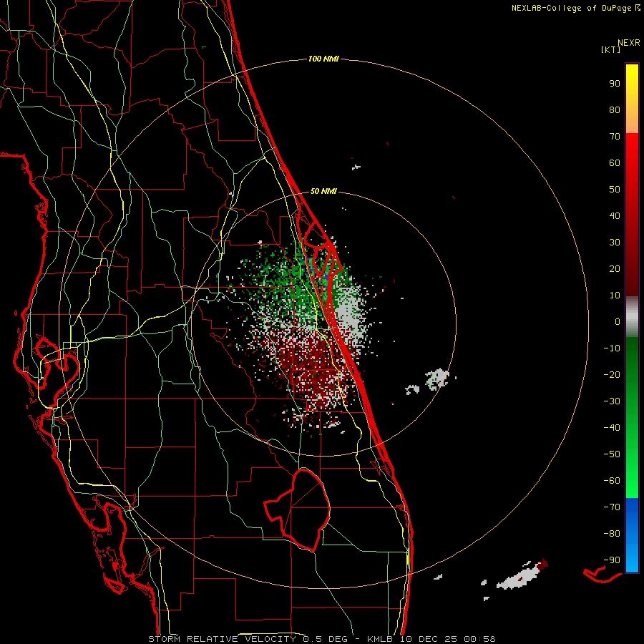This screenshot has height=644, width=644.
Task: Click the red outline of Lake Okeechobee
Action: point(298,509)
